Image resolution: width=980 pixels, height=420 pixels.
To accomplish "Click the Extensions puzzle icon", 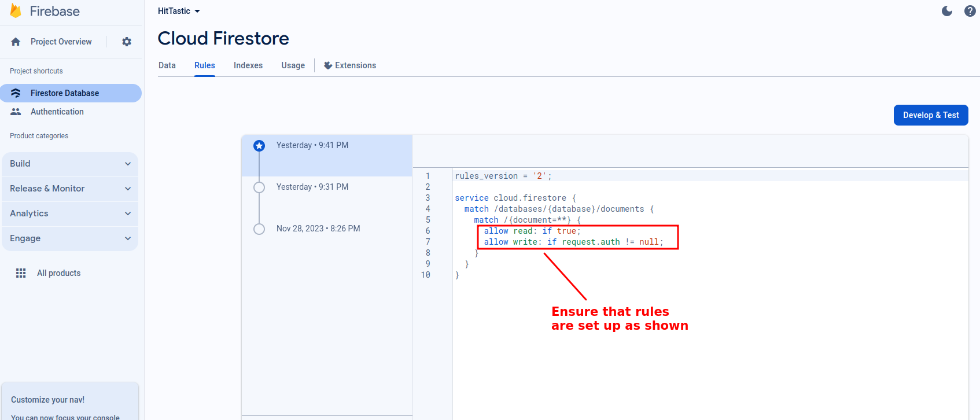I will [328, 65].
